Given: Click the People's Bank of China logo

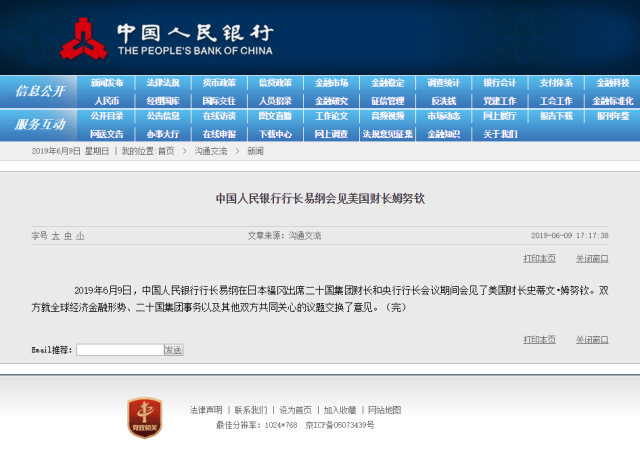Looking at the screenshot, I should click(84, 39).
